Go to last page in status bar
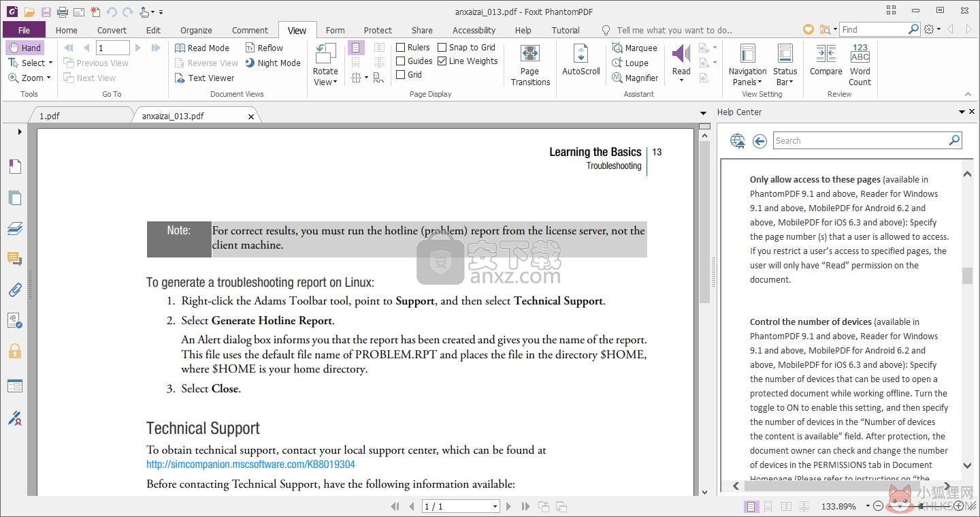980x517 pixels. (525, 506)
